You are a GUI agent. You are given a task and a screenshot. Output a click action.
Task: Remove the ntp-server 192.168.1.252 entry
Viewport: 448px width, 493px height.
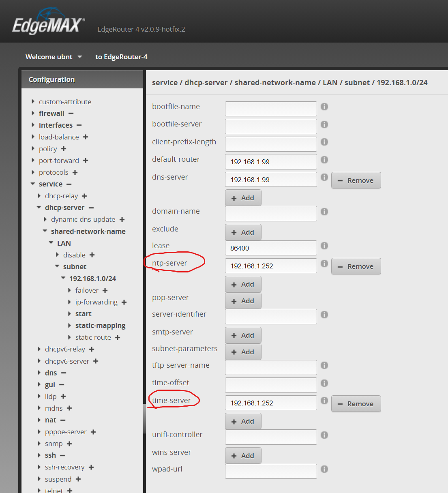pyautogui.click(x=356, y=266)
